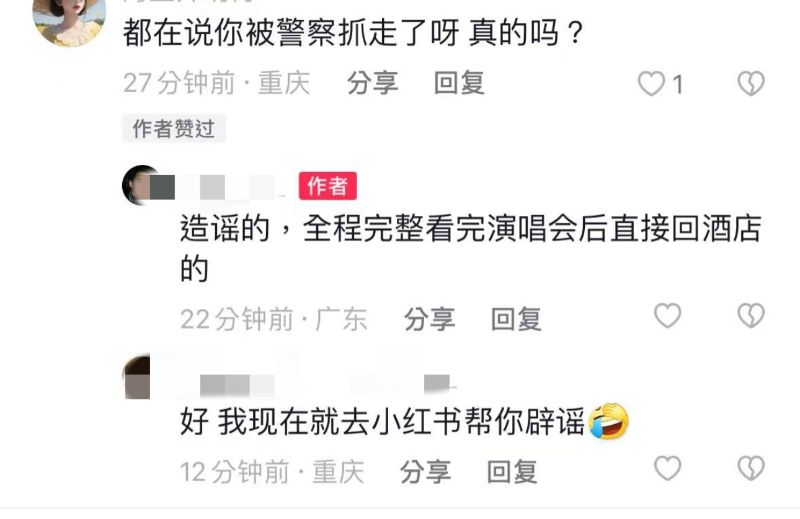
Task: Share the author's 22分钟前 reply
Action: (x=430, y=319)
